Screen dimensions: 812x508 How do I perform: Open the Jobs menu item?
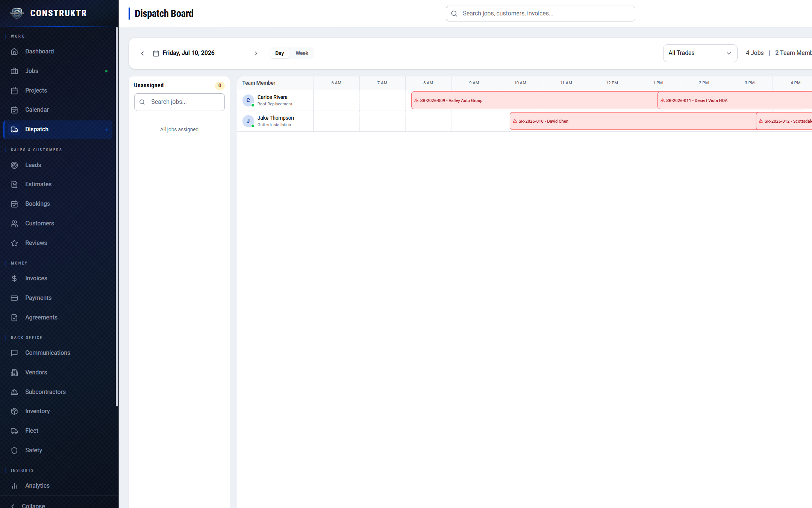(58, 71)
